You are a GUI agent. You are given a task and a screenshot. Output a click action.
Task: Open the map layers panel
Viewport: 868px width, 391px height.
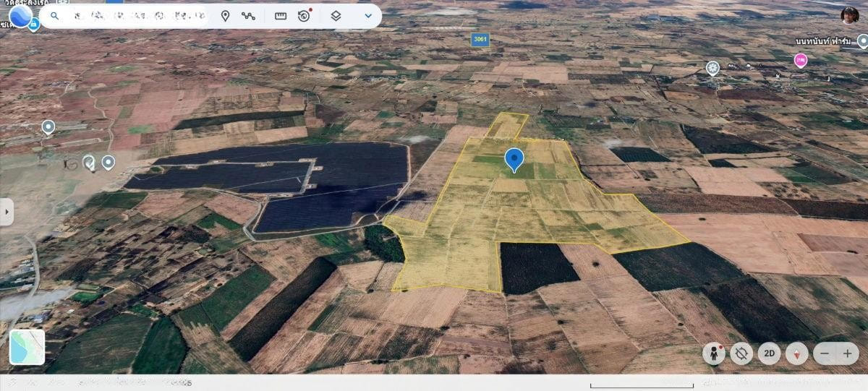point(336,16)
